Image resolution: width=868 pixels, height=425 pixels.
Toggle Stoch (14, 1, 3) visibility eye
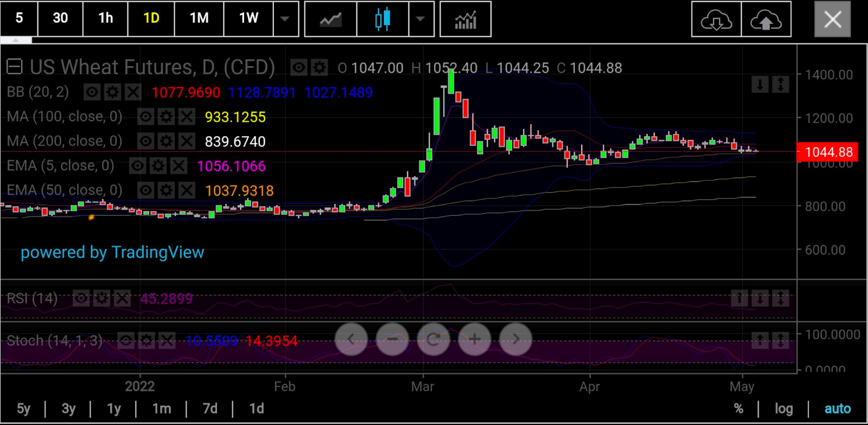point(126,340)
